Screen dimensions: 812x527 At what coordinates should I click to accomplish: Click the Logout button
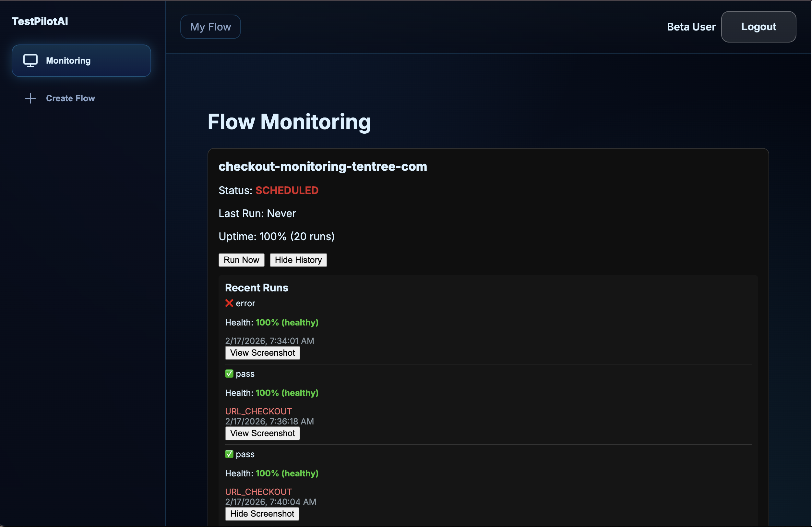[758, 27]
